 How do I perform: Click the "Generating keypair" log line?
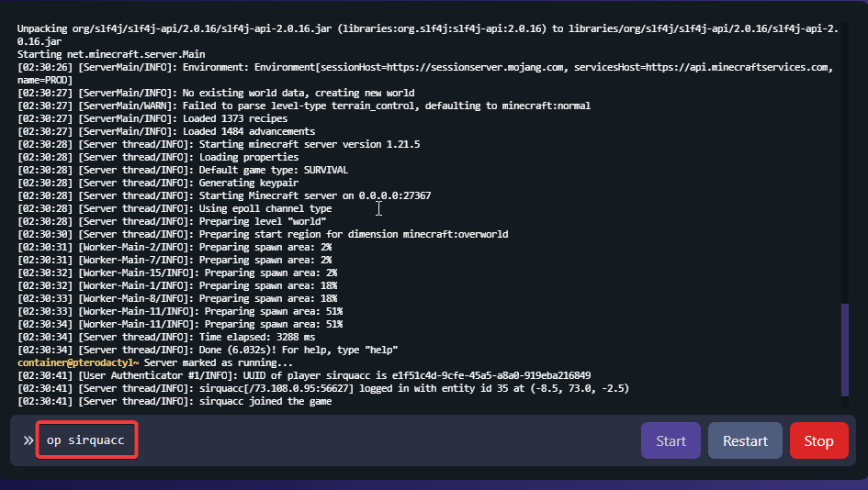pyautogui.click(x=158, y=183)
